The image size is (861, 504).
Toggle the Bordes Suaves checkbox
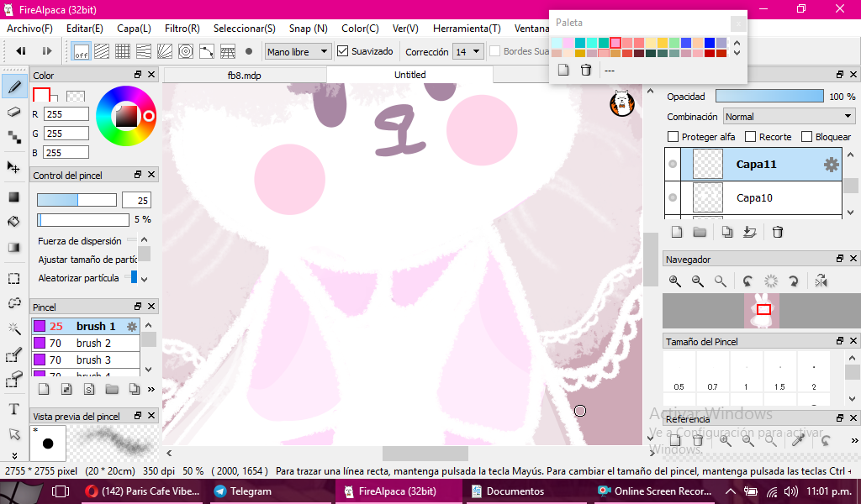coord(494,51)
